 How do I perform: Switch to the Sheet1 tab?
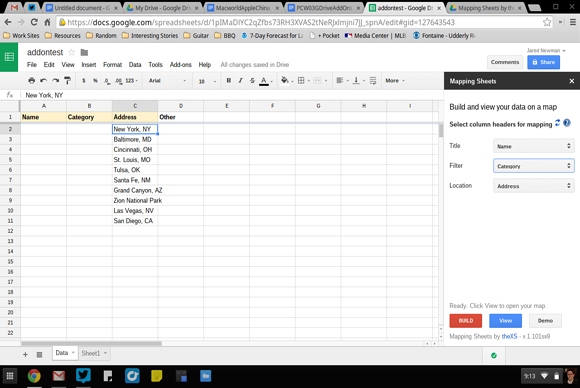(91, 353)
